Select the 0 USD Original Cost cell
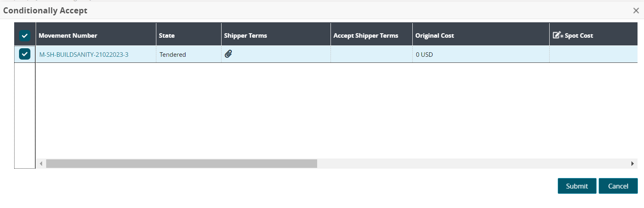 424,55
